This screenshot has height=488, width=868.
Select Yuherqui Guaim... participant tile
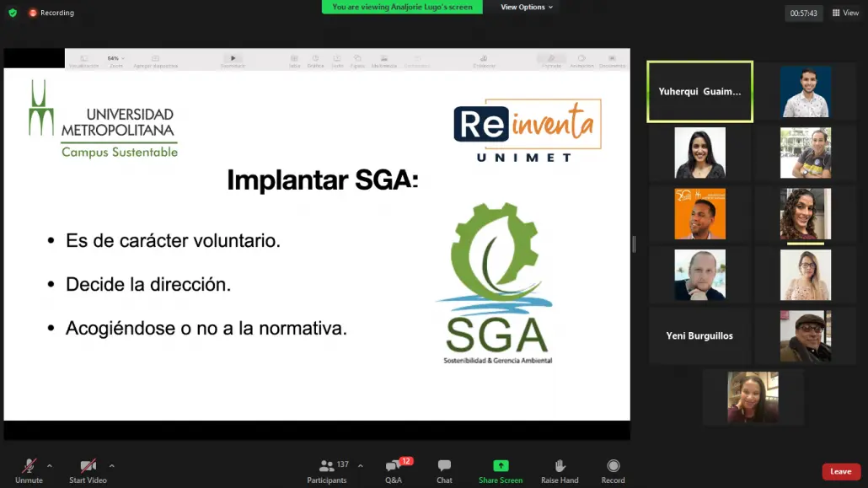pyautogui.click(x=699, y=91)
